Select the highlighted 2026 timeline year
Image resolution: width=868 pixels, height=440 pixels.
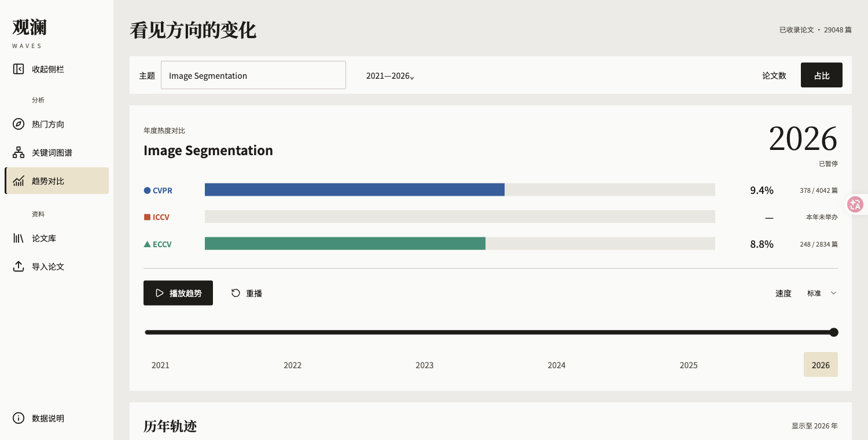(x=821, y=365)
